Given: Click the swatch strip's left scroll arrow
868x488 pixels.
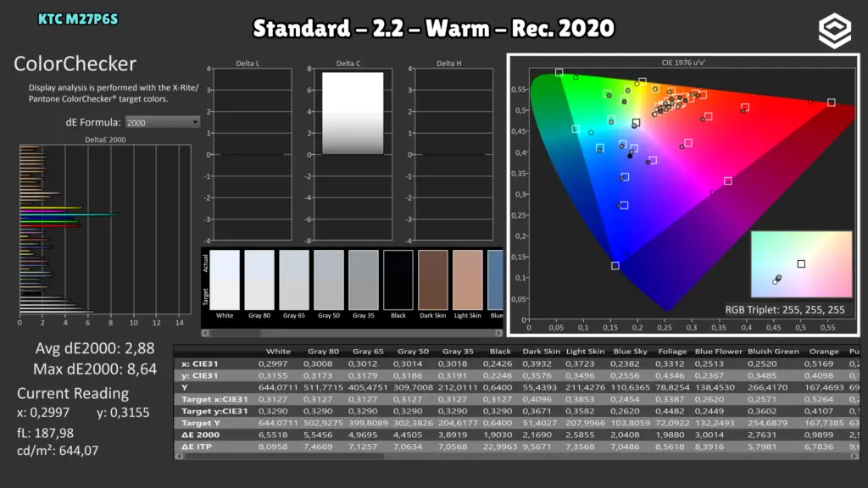Looking at the screenshot, I should coord(205,333).
